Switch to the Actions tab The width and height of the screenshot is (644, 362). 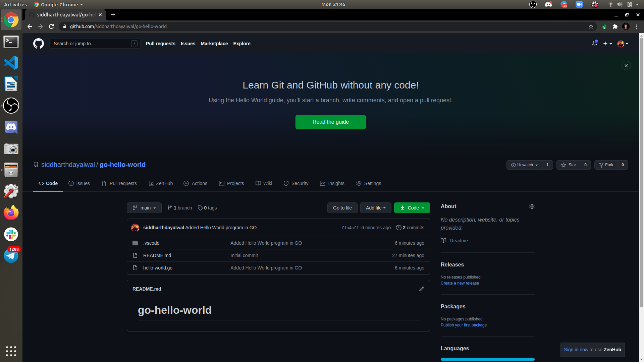pyautogui.click(x=196, y=183)
